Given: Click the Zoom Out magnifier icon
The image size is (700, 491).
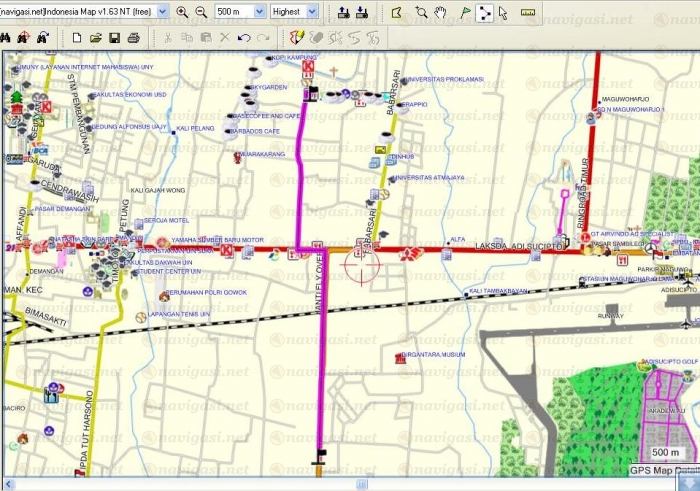Looking at the screenshot, I should (201, 12).
